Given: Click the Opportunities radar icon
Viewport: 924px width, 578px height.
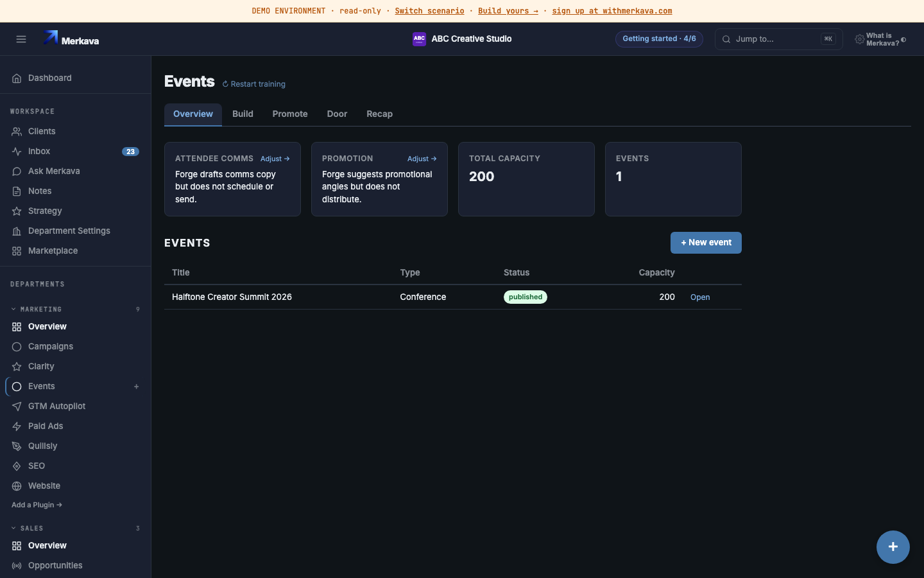Looking at the screenshot, I should coord(17,566).
